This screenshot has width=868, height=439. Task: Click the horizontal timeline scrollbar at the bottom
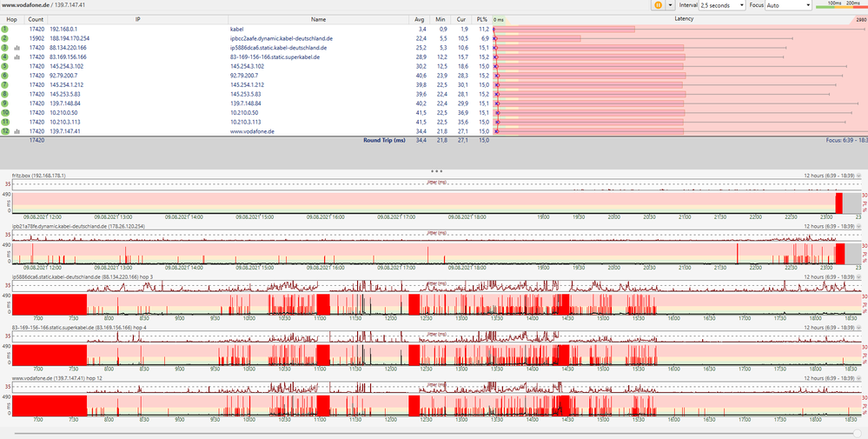point(434,433)
